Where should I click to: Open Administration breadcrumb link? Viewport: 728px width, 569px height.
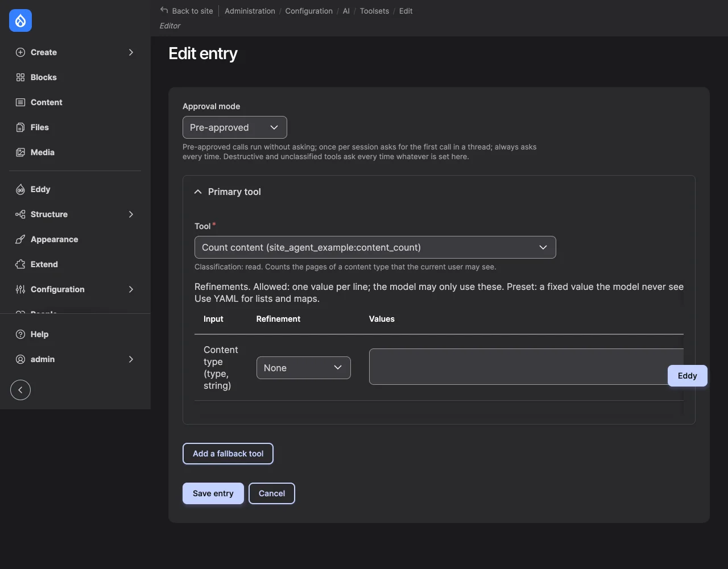250,11
